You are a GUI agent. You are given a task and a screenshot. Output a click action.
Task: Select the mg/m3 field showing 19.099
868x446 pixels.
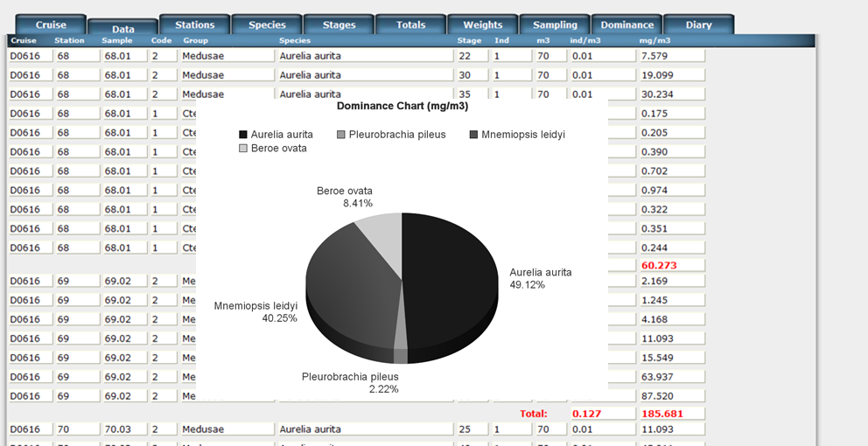(671, 75)
